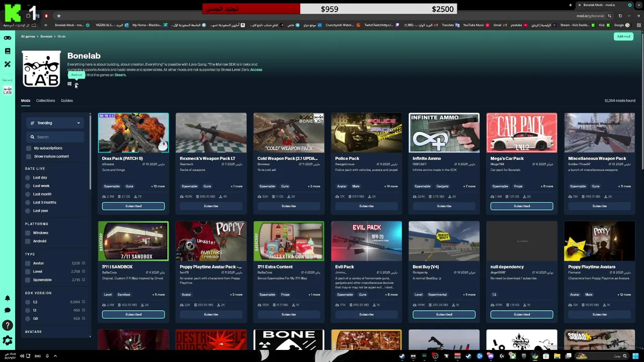Click the browser back arrow

click(x=639, y=16)
